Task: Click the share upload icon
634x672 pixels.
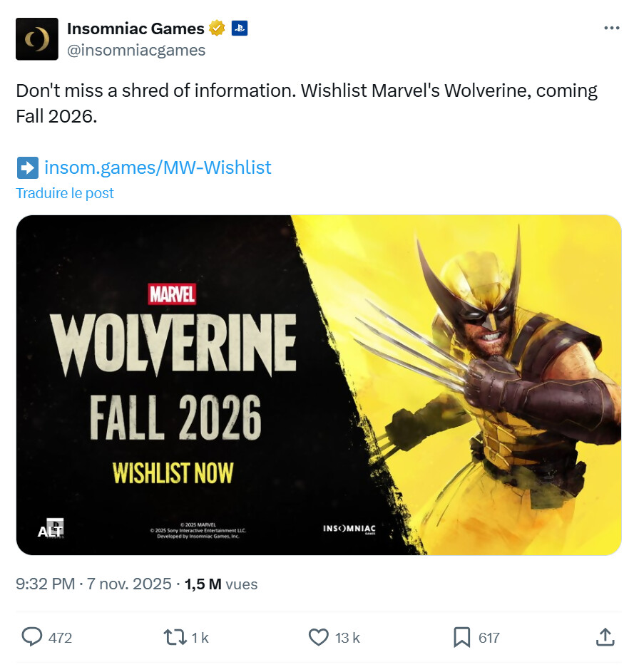Action: point(605,637)
